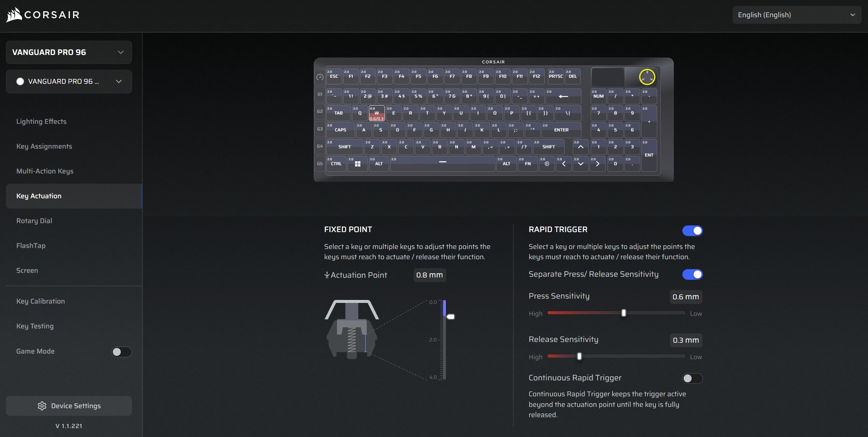Click the yellow rotary dial on keyboard

(647, 77)
